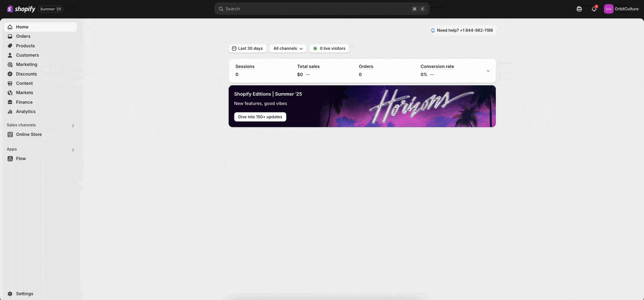Click the Customers person icon
Viewport: 644px width, 300px height.
coord(10,55)
